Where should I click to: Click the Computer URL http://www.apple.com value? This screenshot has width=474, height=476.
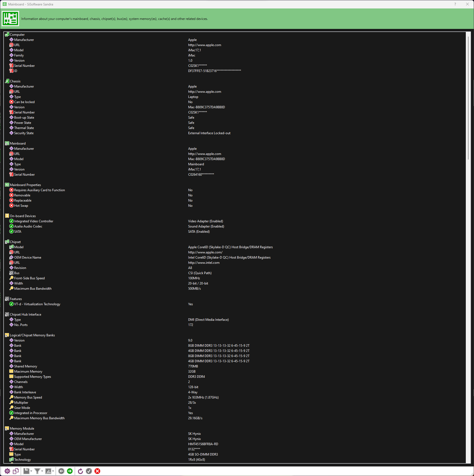205,45
